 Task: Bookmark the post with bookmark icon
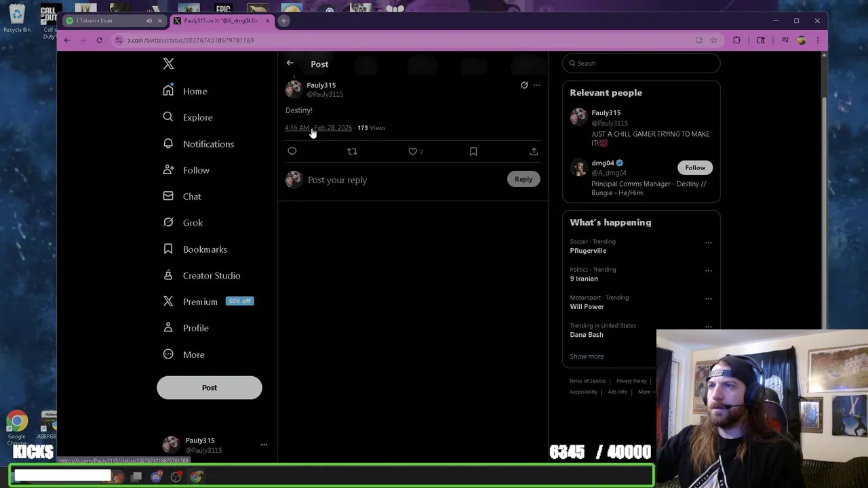[x=473, y=151]
